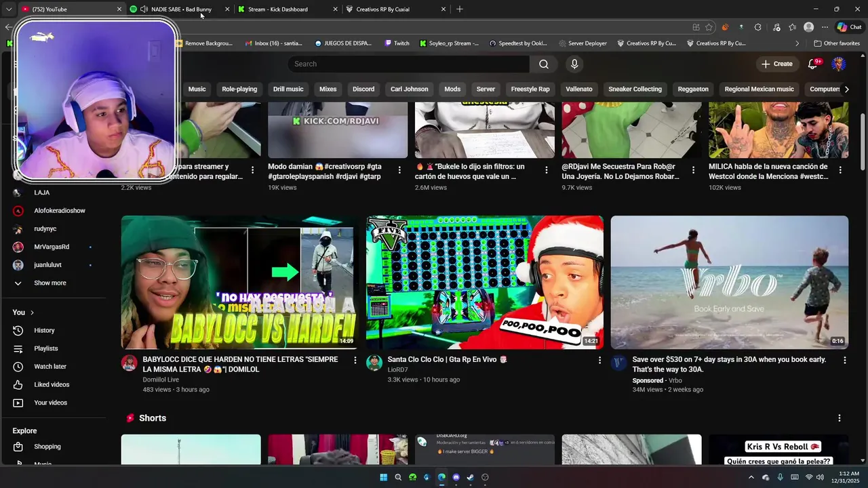Viewport: 868px width, 488px height.
Task: Click the page vertical scrollbar
Action: pos(863,142)
